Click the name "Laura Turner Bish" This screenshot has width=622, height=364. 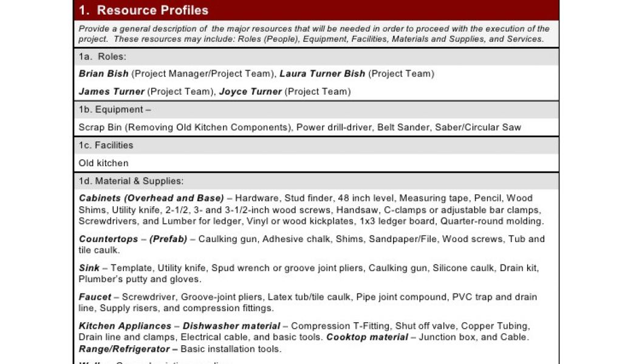coord(322,74)
